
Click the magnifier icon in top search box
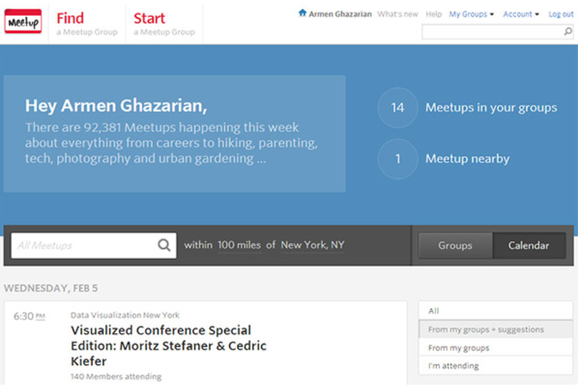click(x=568, y=32)
